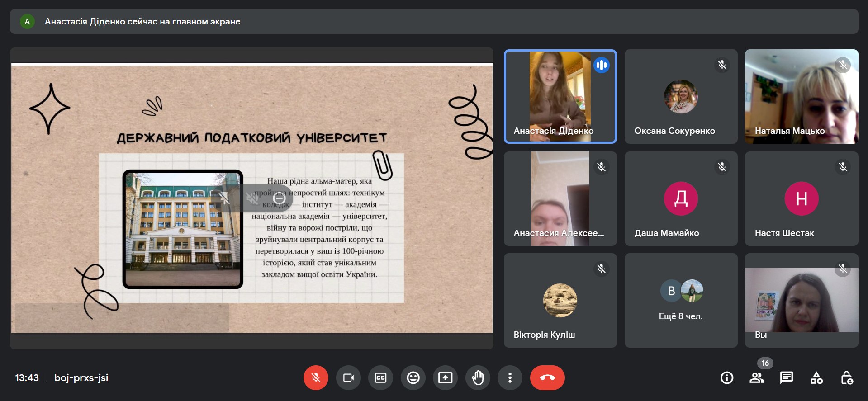This screenshot has width=868, height=401.
Task: Show everyone in the people panel
Action: 757,377
